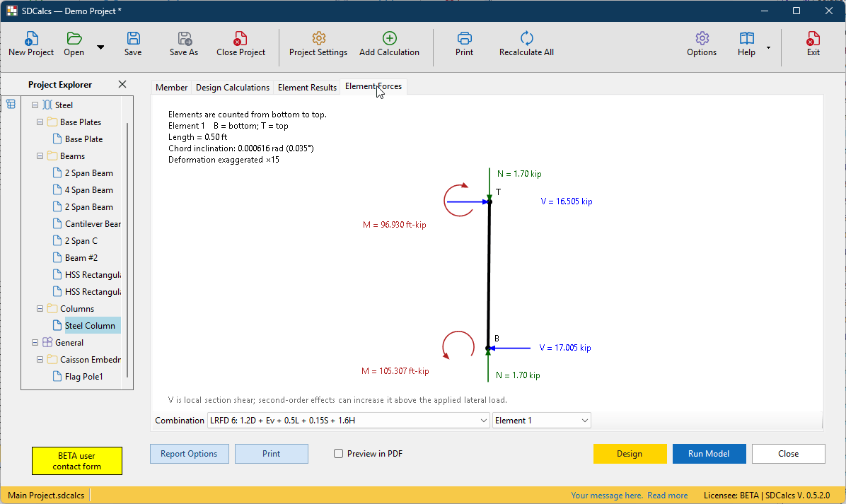Click the Add Calculation plus icon
This screenshot has width=846, height=504.
click(390, 38)
